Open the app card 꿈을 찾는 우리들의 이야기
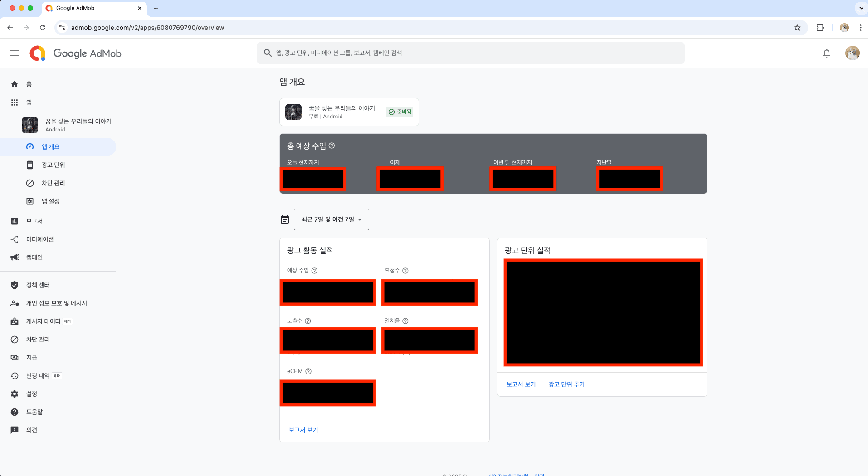This screenshot has width=868, height=476. tap(349, 112)
